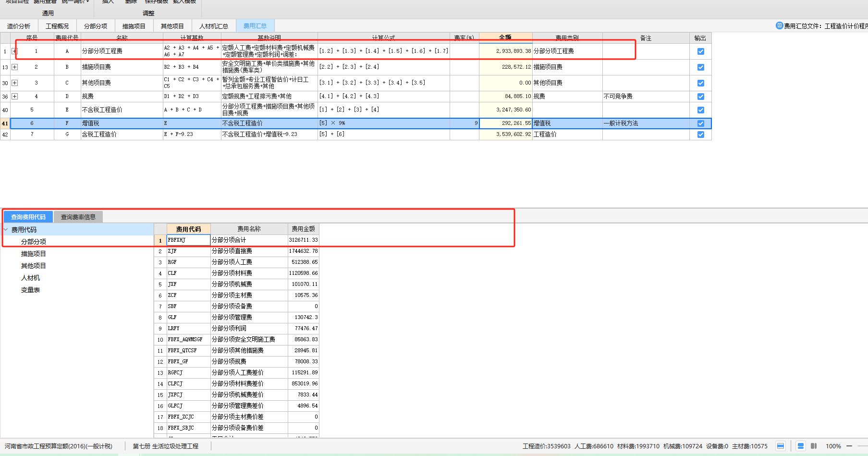This screenshot has height=456, width=868.
Task: Expand the 措施项目费 row plus box
Action: click(x=14, y=67)
